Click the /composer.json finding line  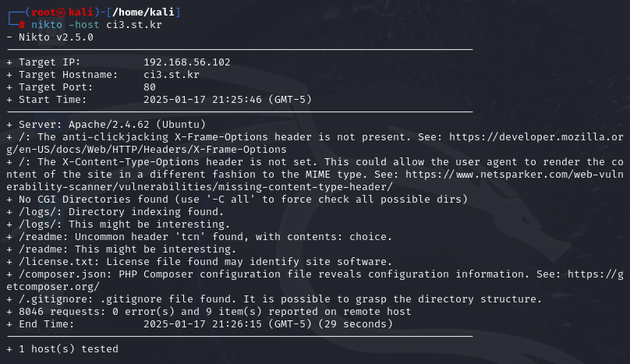[315, 280]
